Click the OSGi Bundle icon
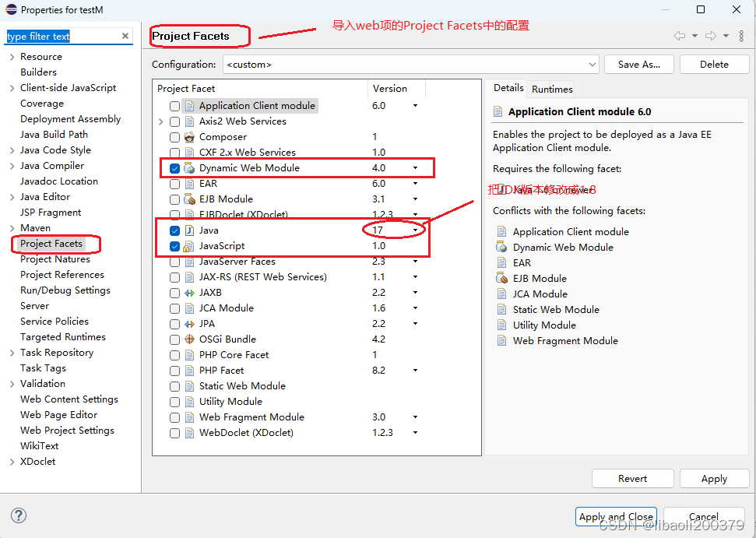 (x=188, y=339)
